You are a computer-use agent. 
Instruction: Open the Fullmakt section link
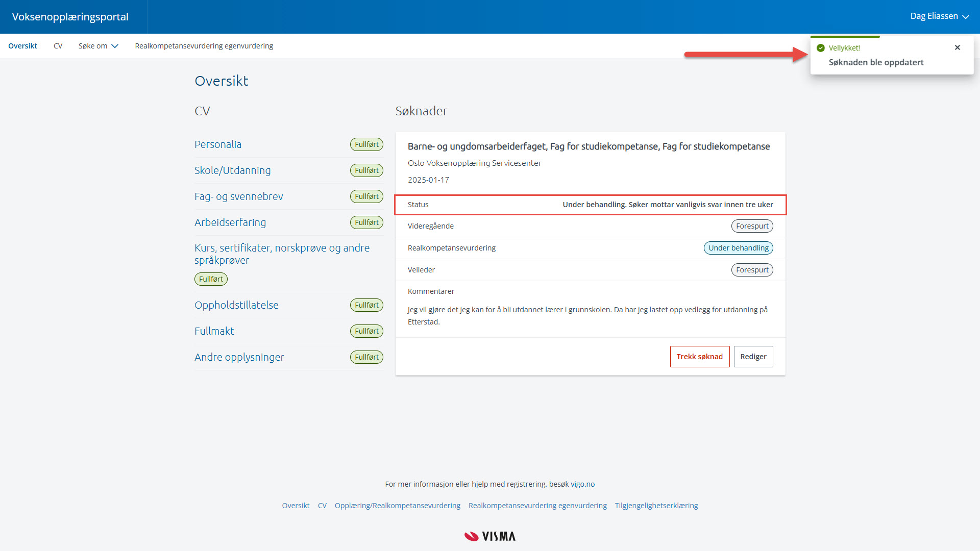pyautogui.click(x=214, y=331)
